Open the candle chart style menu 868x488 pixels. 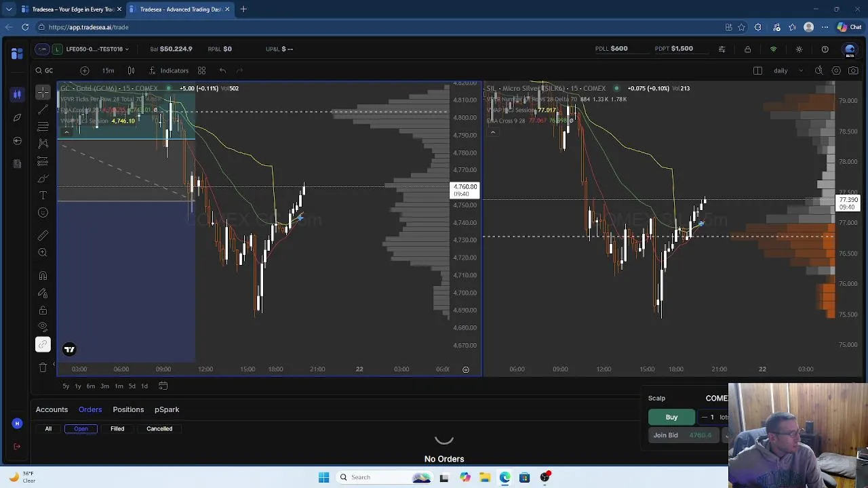point(131,70)
